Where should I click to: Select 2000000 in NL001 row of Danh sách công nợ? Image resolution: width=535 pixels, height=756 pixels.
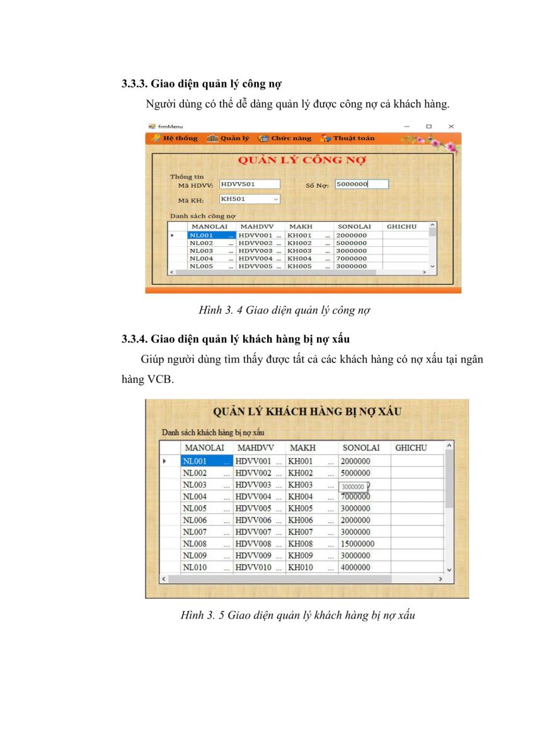tap(357, 235)
